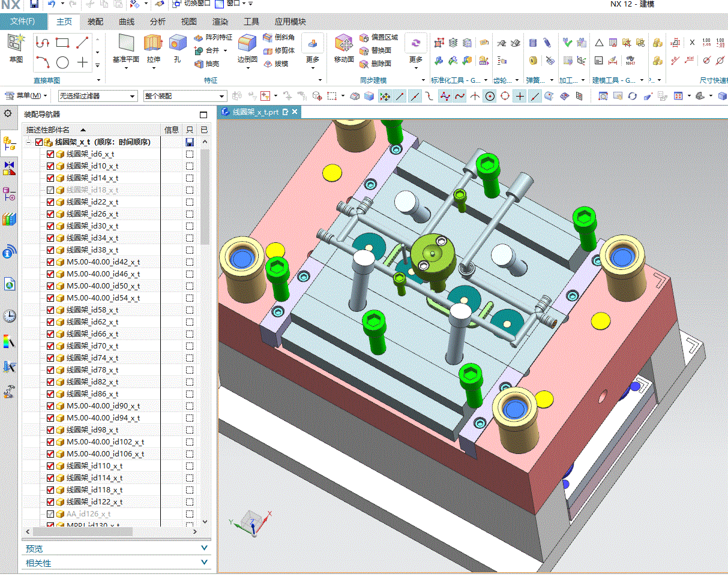Open the 草图 (Sketch) tool
The width and height of the screenshot is (728, 583).
click(16, 48)
